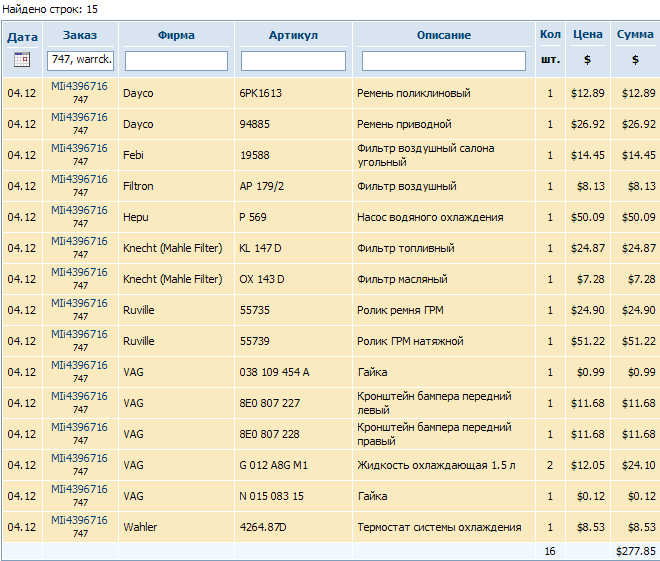Open order MIi4396716 in the N 015 083 15 row
This screenshot has height=561, width=660.
[x=80, y=489]
